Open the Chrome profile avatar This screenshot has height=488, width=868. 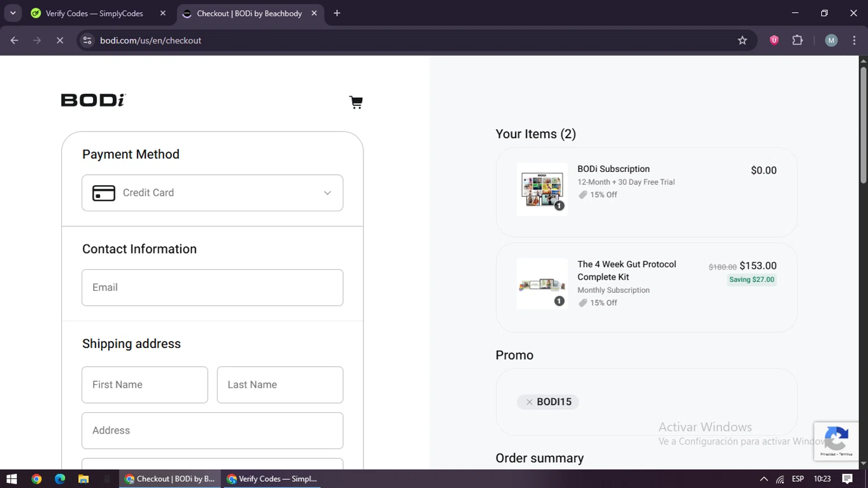click(831, 41)
